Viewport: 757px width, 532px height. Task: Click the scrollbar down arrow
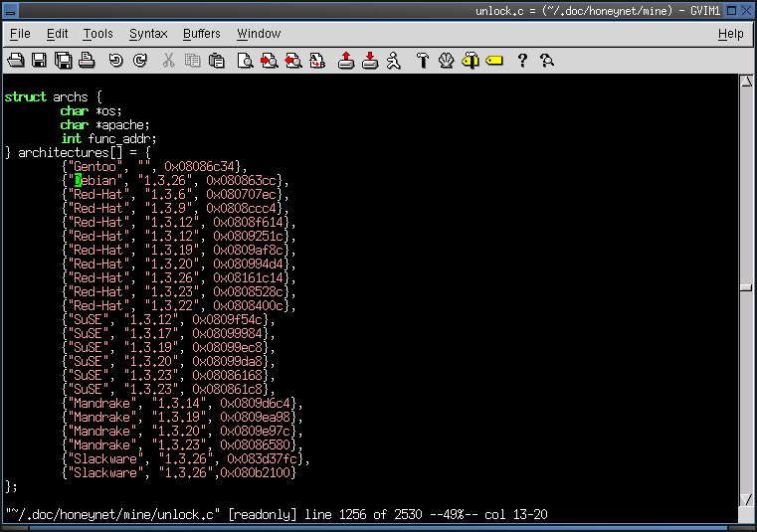point(746,499)
